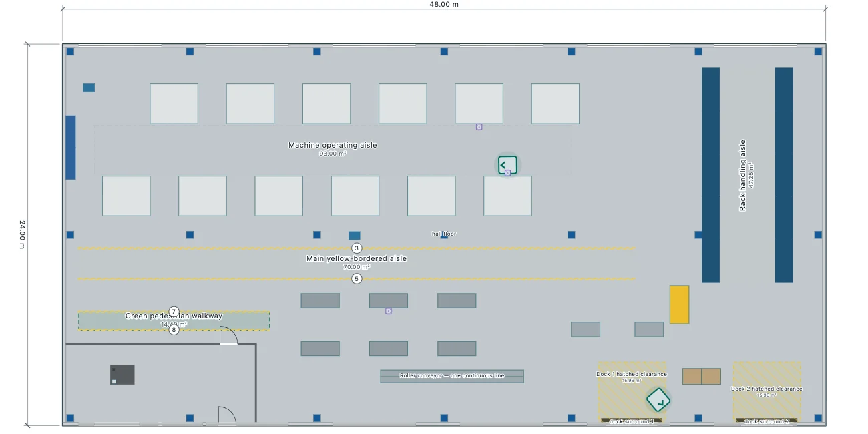
Task: Select the 'Roller conveyor — one continuous line' label
Action: coord(452,375)
